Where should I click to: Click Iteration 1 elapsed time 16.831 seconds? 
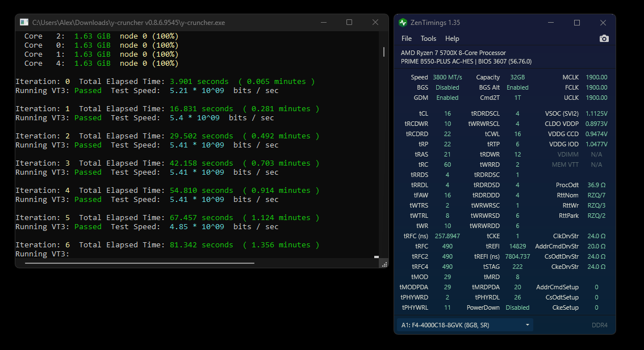pos(201,109)
